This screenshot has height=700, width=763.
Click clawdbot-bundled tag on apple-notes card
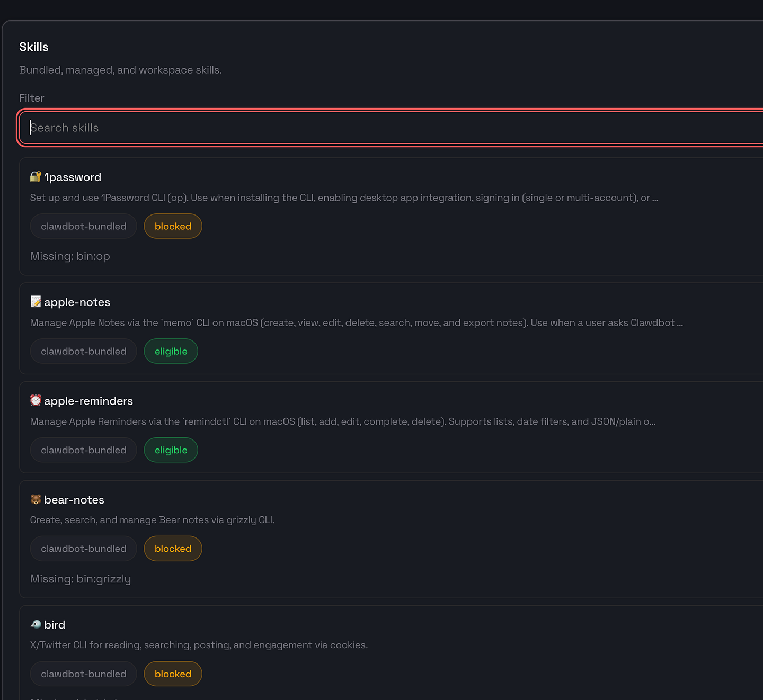(x=84, y=351)
